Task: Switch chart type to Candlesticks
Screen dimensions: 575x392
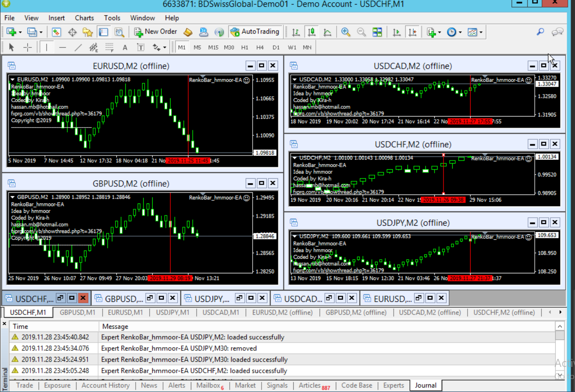Action: click(x=312, y=32)
